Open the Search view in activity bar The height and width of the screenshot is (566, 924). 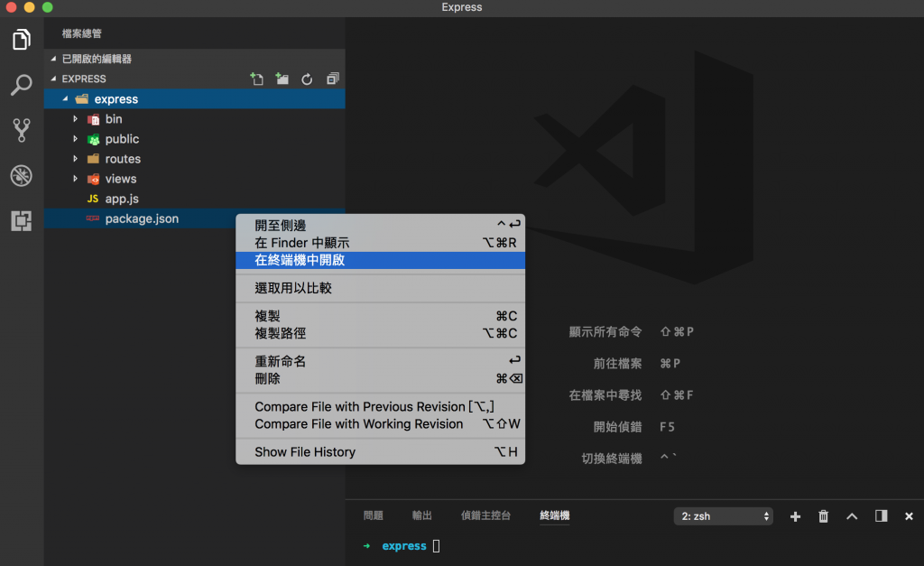22,85
